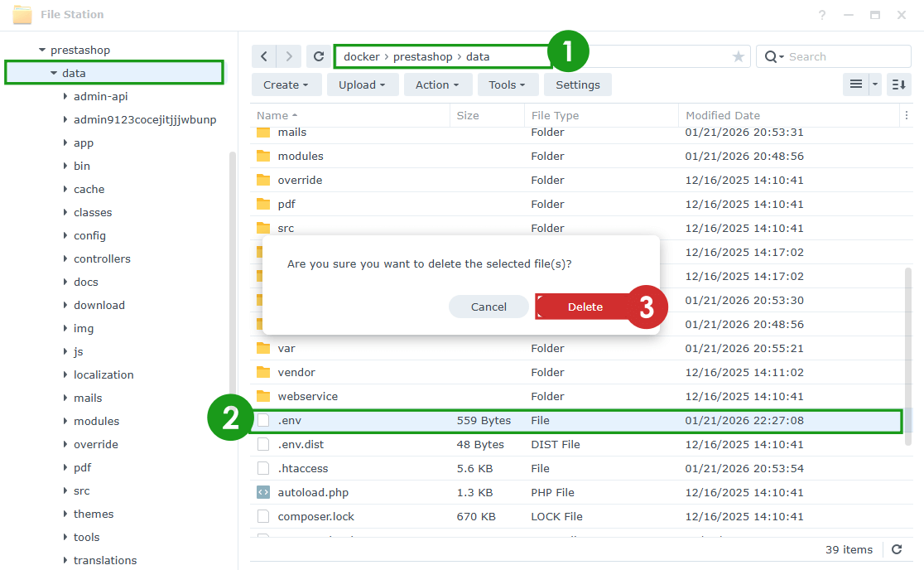924x570 pixels.
Task: Click the help question mark icon
Action: point(821,14)
